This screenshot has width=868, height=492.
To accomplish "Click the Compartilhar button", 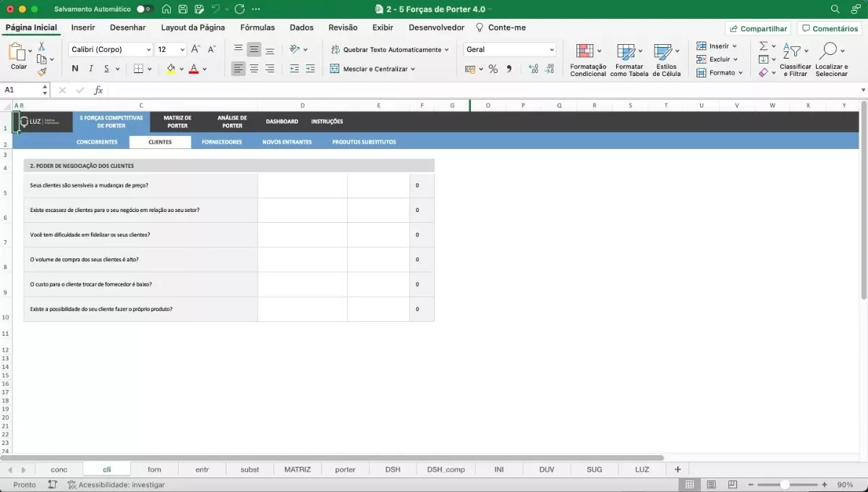I will pos(758,29).
